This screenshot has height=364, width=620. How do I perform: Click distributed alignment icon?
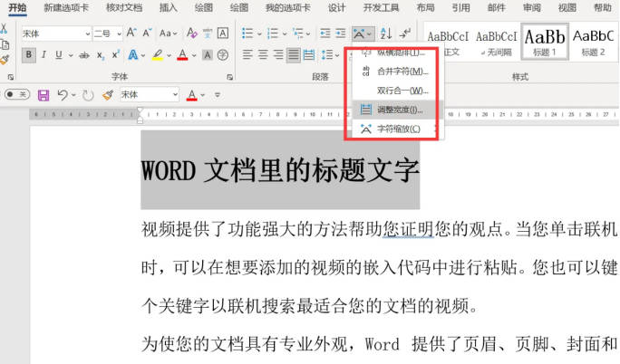(308, 55)
